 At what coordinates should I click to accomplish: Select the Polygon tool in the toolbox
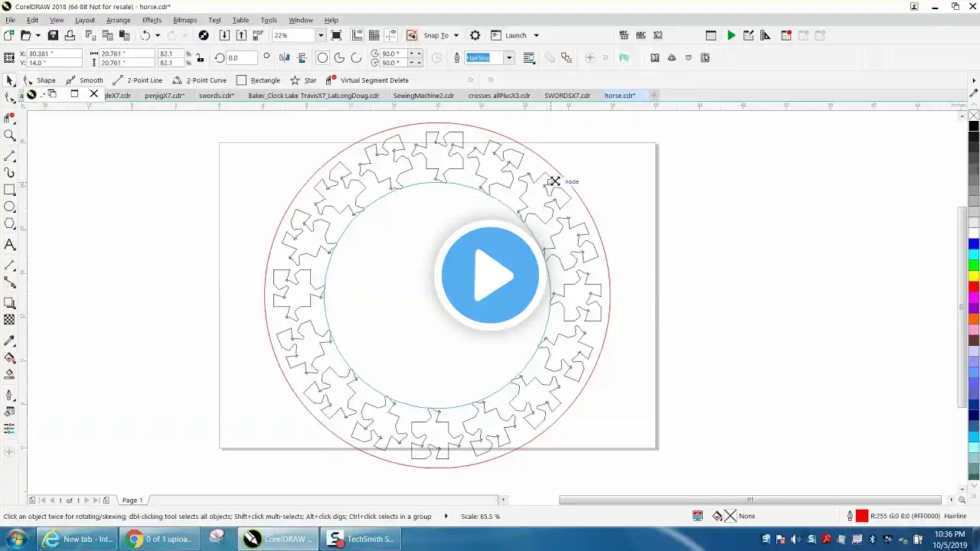coord(10,223)
